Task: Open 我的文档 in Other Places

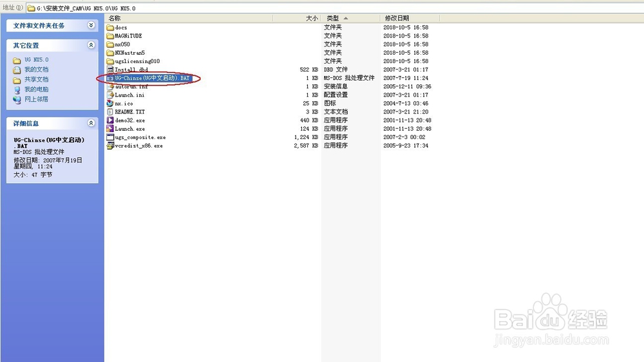Action: 37,70
